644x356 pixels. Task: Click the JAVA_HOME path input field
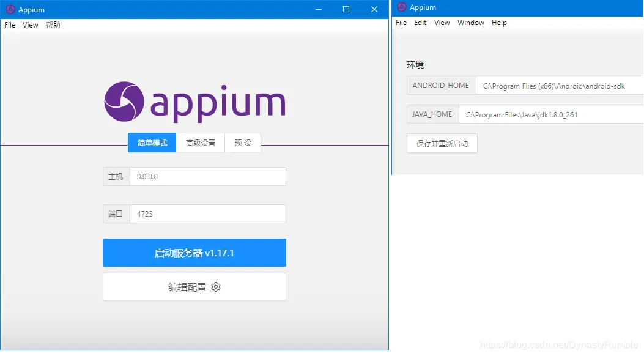pyautogui.click(x=551, y=114)
